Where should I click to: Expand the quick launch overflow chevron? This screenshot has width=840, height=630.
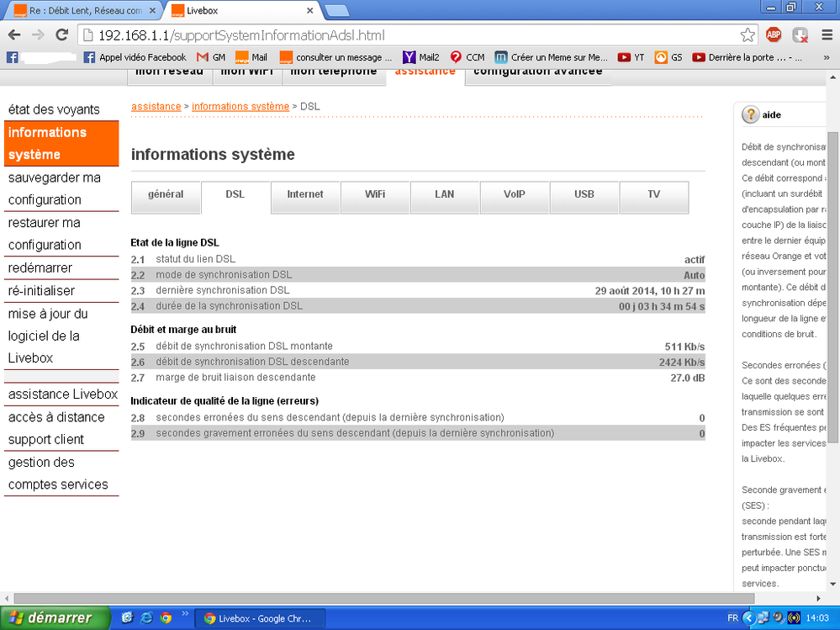pos(185,614)
